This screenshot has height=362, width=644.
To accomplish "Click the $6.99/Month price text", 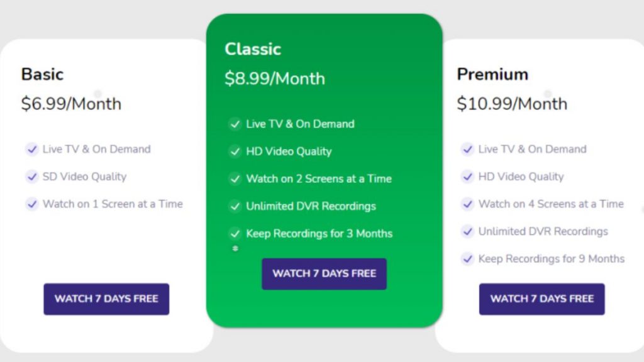I will click(x=71, y=104).
